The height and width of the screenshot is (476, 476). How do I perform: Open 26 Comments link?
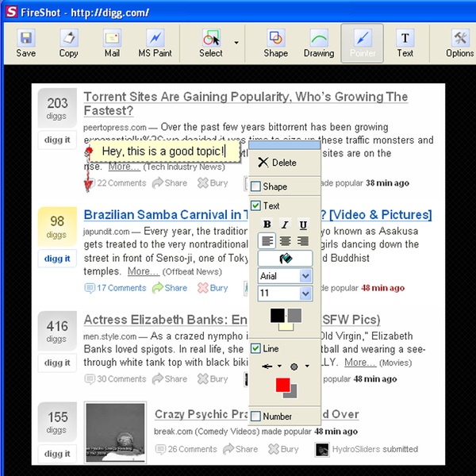(186, 449)
